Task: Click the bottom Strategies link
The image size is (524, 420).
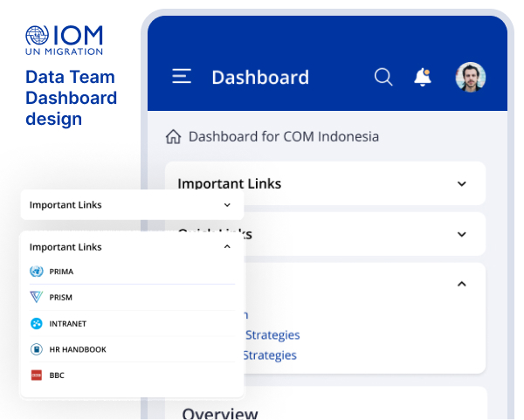Action: click(x=269, y=355)
